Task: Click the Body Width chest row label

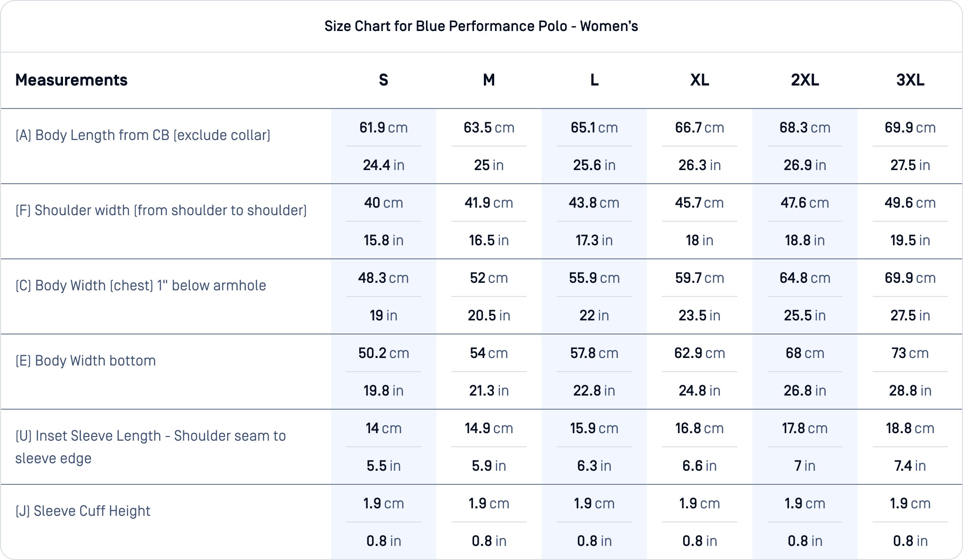Action: 141,286
